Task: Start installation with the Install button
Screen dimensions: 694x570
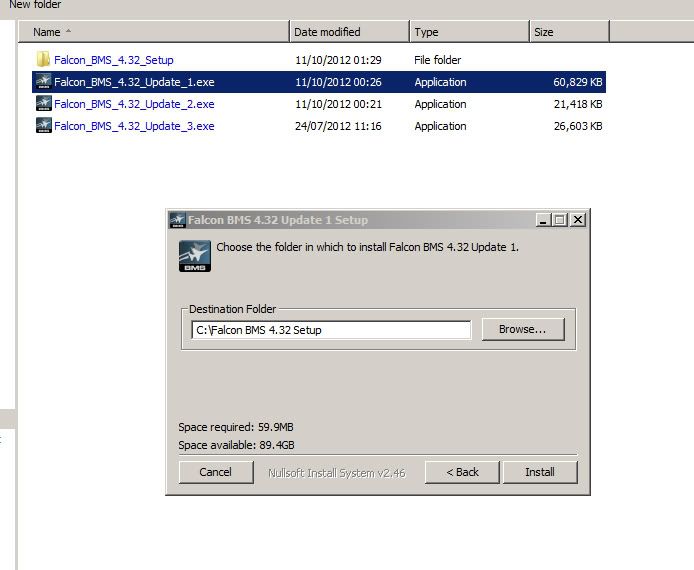Action: click(540, 472)
